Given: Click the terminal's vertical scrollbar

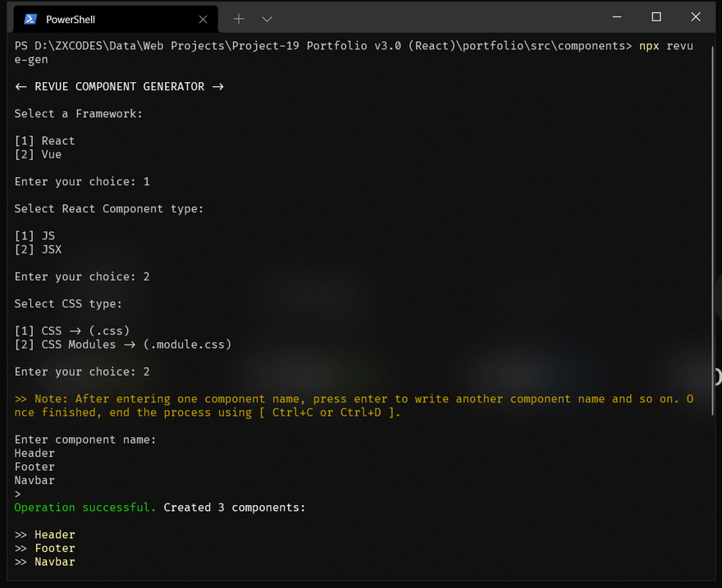Looking at the screenshot, I should [x=712, y=230].
